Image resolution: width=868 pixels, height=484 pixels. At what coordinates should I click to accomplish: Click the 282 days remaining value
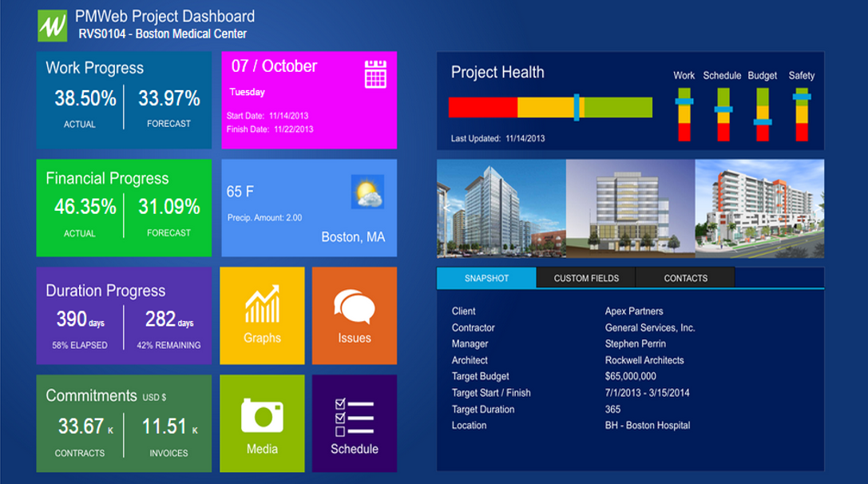[x=169, y=319]
